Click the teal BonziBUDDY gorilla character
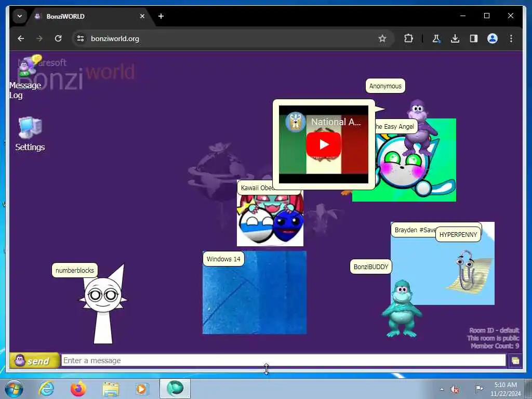This screenshot has height=399, width=532. coord(402,309)
